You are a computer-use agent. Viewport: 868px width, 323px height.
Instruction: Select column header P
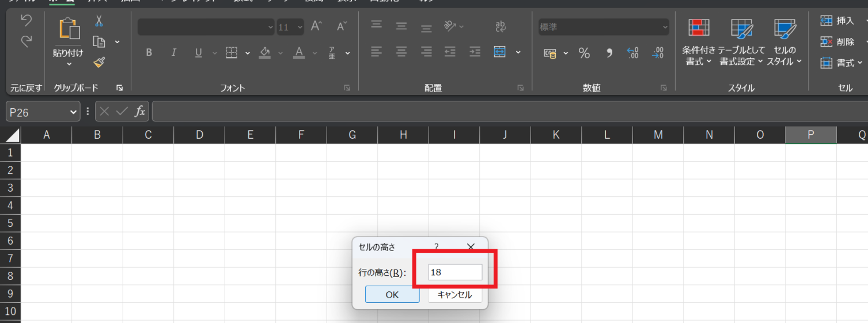coord(810,135)
